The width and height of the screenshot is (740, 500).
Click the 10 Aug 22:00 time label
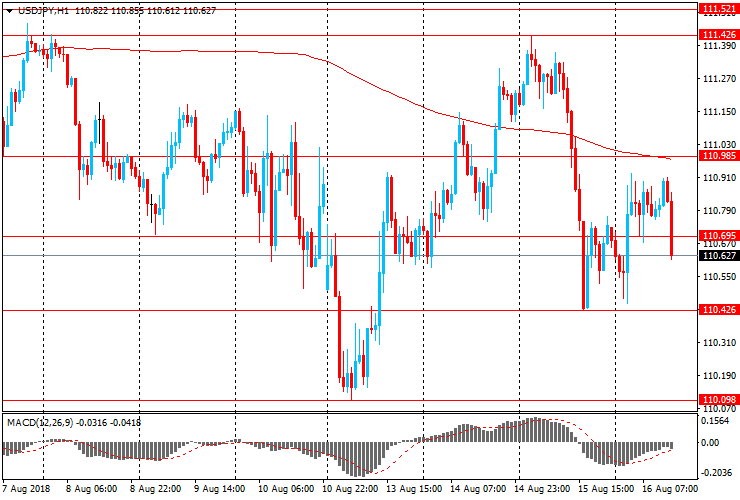(350, 488)
